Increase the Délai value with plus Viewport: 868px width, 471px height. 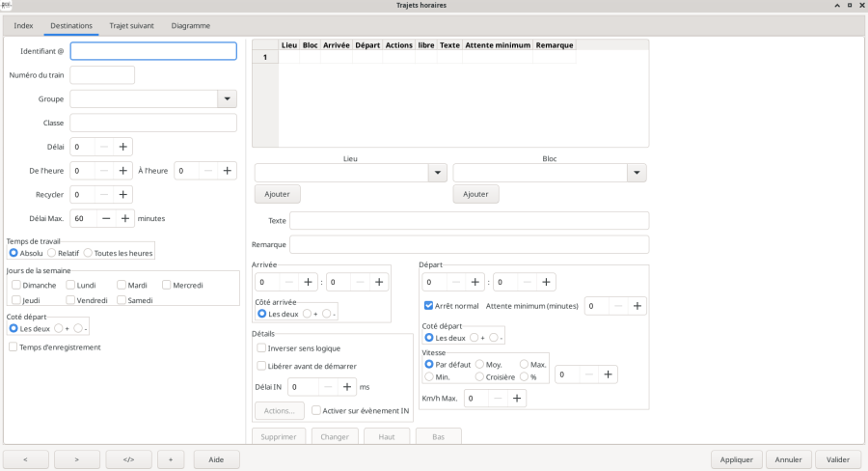[x=123, y=147]
